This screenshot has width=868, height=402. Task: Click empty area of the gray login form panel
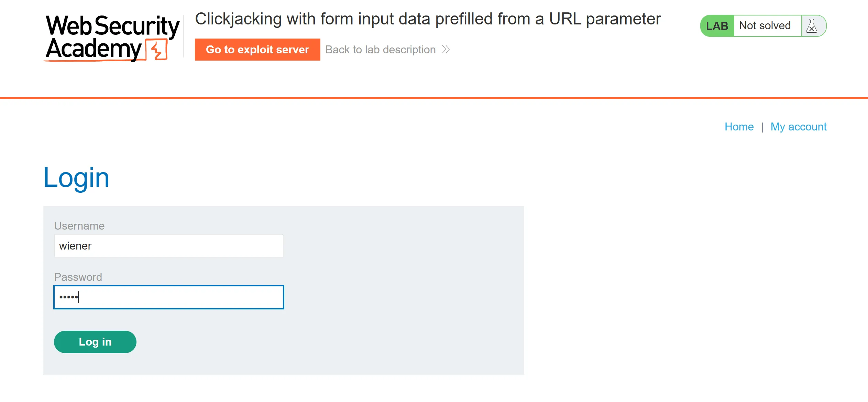point(402,293)
